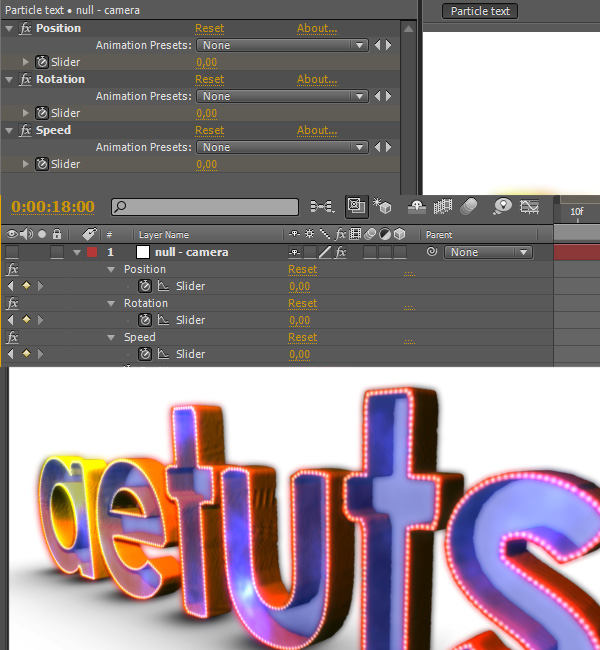Select next preset arrow for Speed
600x650 pixels.
tap(389, 147)
